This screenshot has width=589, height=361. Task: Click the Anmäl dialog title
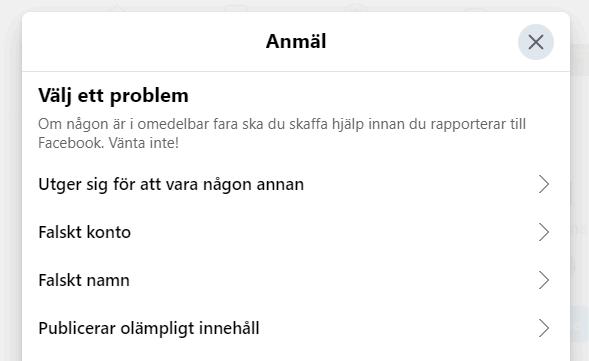pos(296,41)
